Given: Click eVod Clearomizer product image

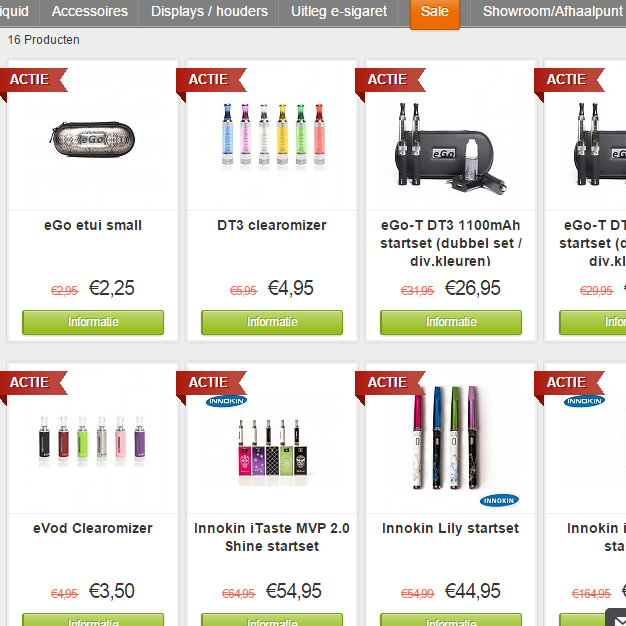Looking at the screenshot, I should tap(93, 440).
